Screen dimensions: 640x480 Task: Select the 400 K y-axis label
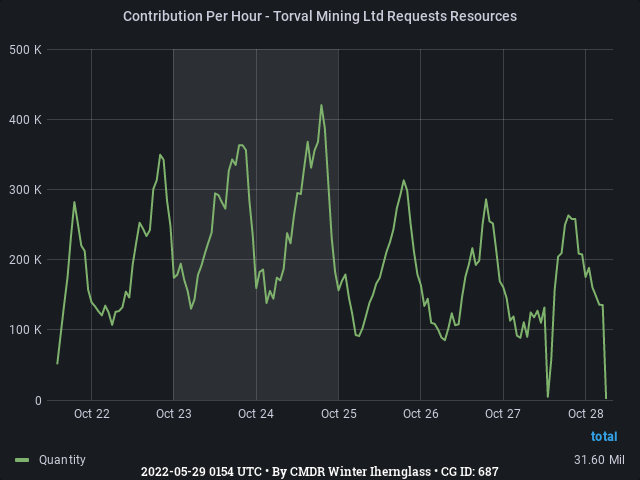25,120
